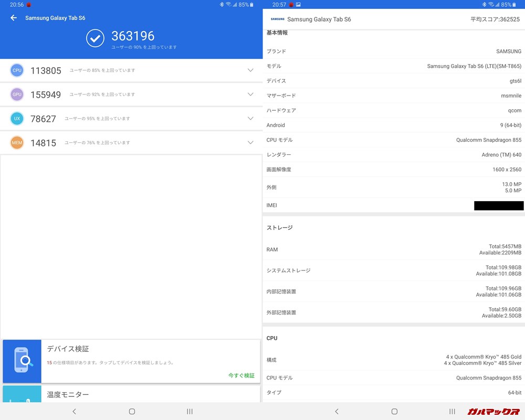Tap the 温度モニター thermometer icon
525x420 pixels.
coord(21,397)
